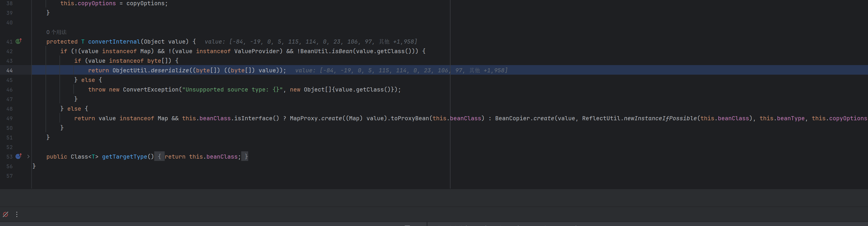Click the deserialize method call
The width and height of the screenshot is (868, 226).
[170, 70]
